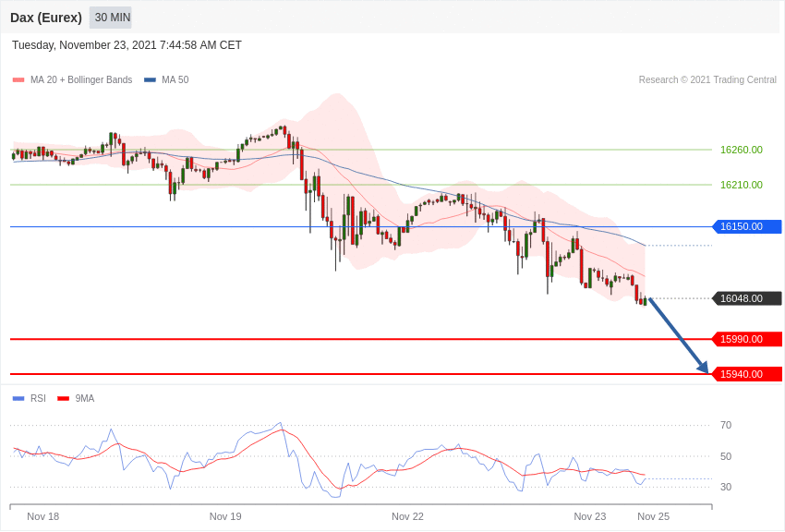Click the Nov 19 date axis label
Image resolution: width=785 pixels, height=532 pixels.
225,516
